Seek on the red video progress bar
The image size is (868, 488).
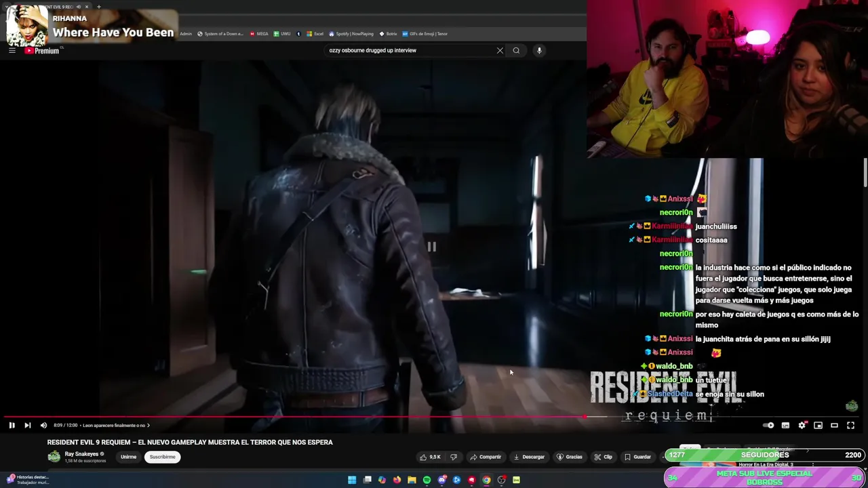[x=295, y=417]
